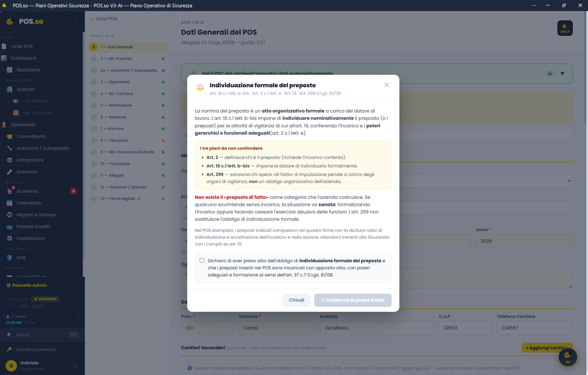
Task: Click the power logout icon beside Gabriele
Action: coord(75,366)
